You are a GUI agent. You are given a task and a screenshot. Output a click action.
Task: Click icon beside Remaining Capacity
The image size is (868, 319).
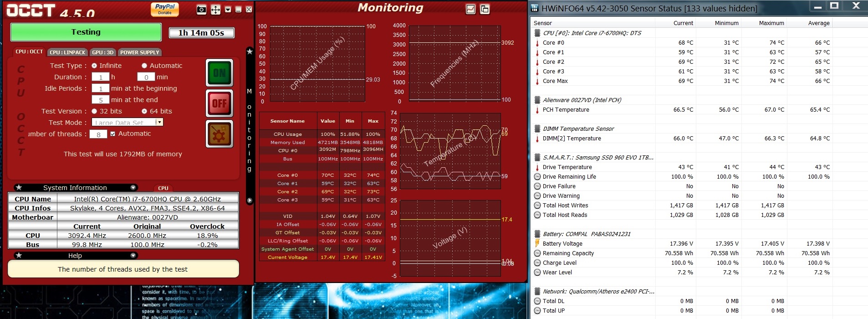point(537,253)
